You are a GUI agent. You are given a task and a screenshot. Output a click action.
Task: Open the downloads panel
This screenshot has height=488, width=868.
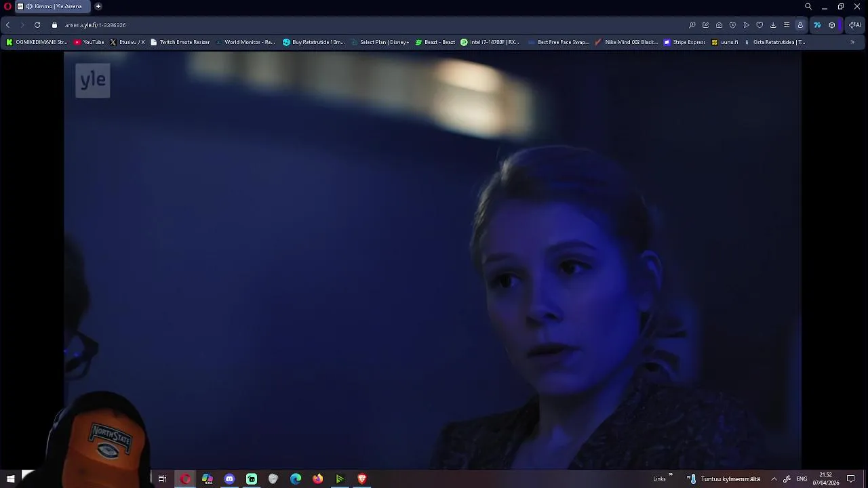tap(773, 25)
